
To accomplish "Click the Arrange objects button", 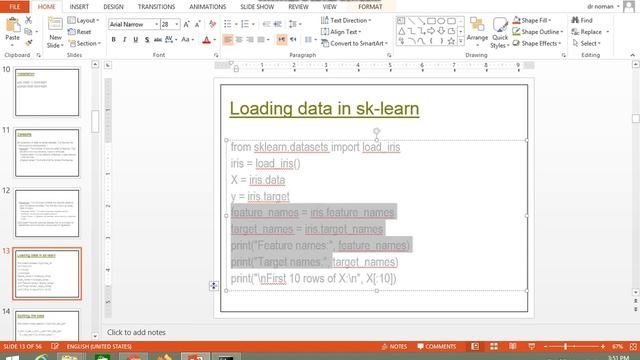I will 477,31.
